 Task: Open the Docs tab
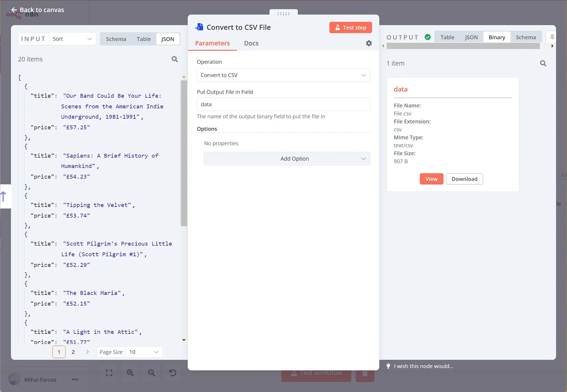[251, 43]
